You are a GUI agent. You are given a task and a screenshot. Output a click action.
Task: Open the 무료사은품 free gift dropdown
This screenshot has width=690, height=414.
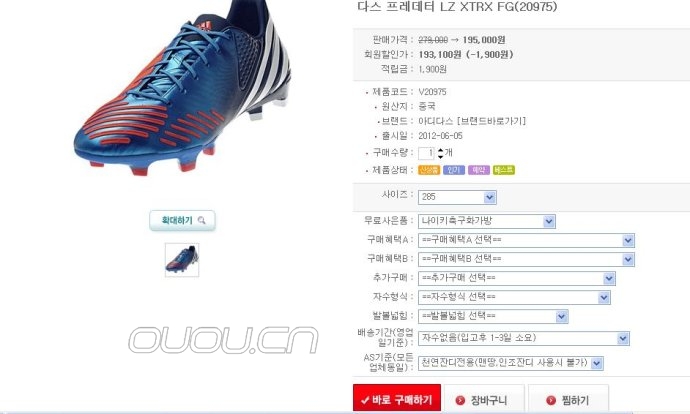487,221
